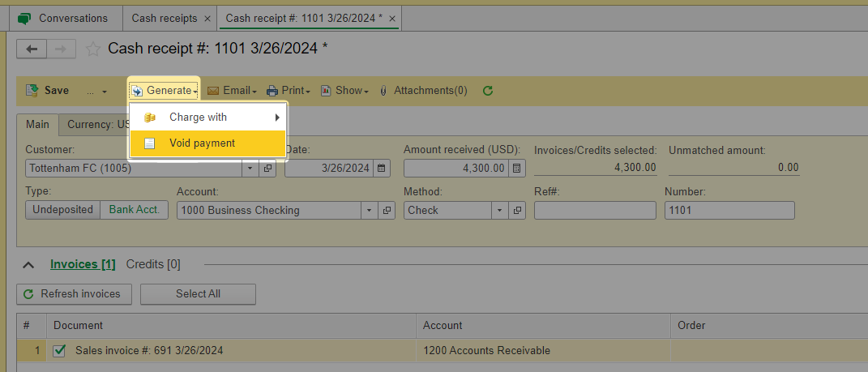Click the Order column header
The image size is (868, 372).
769,326
